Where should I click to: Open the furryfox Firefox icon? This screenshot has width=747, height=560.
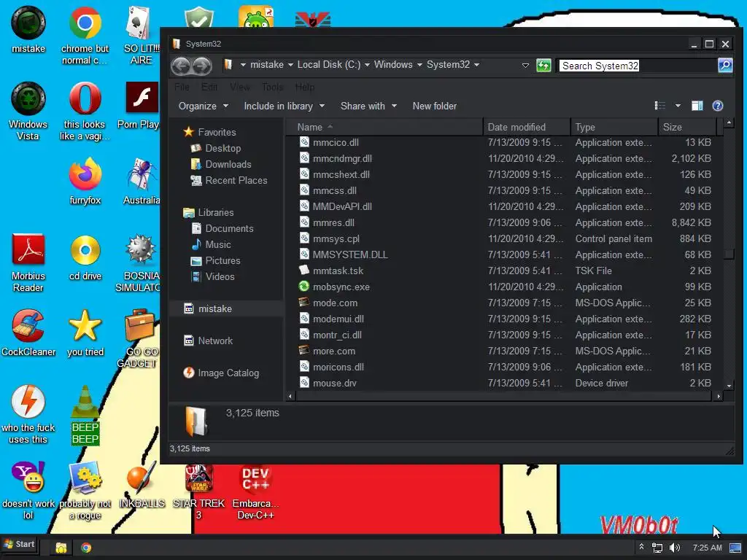[x=85, y=181]
